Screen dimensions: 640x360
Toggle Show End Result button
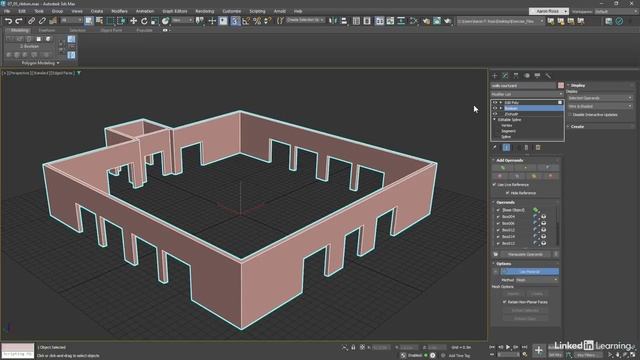click(506, 147)
